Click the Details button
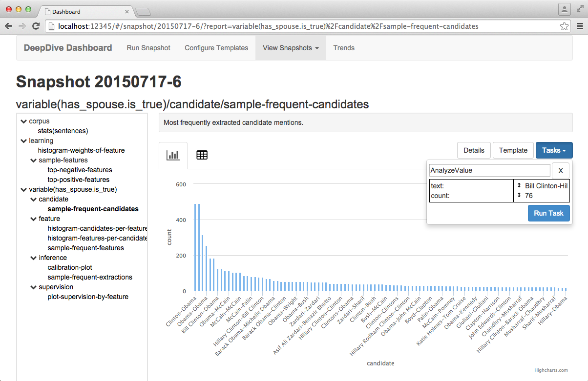Viewport: 588px width, 381px height. tap(474, 150)
